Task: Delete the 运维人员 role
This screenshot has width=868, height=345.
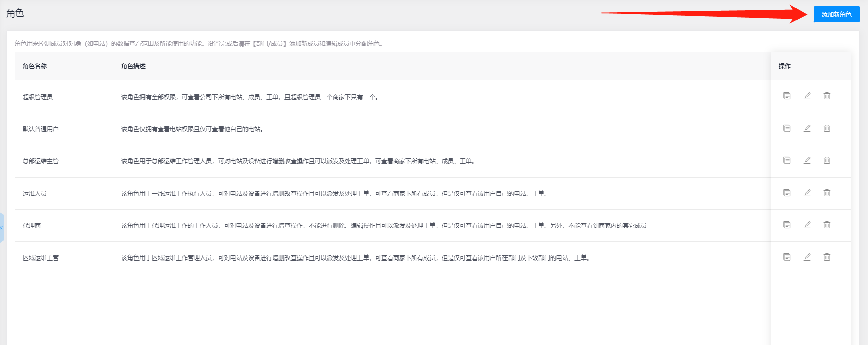Action: pyautogui.click(x=827, y=193)
